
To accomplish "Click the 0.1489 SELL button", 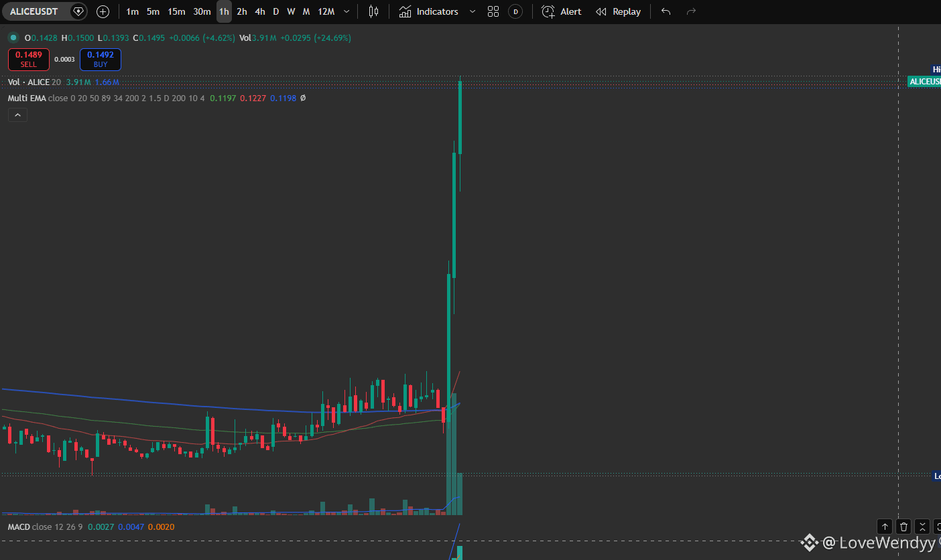I will tap(29, 60).
